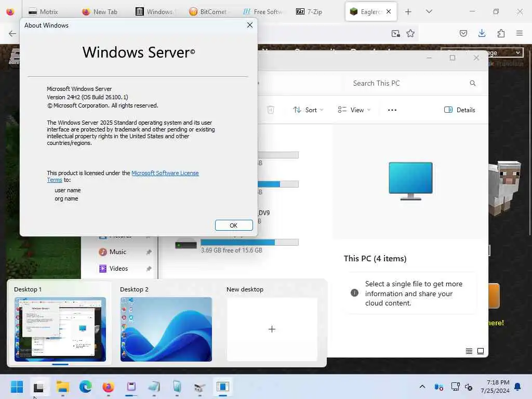This screenshot has width=532, height=399.
Task: Toggle the Details pane button
Action: pos(460,110)
